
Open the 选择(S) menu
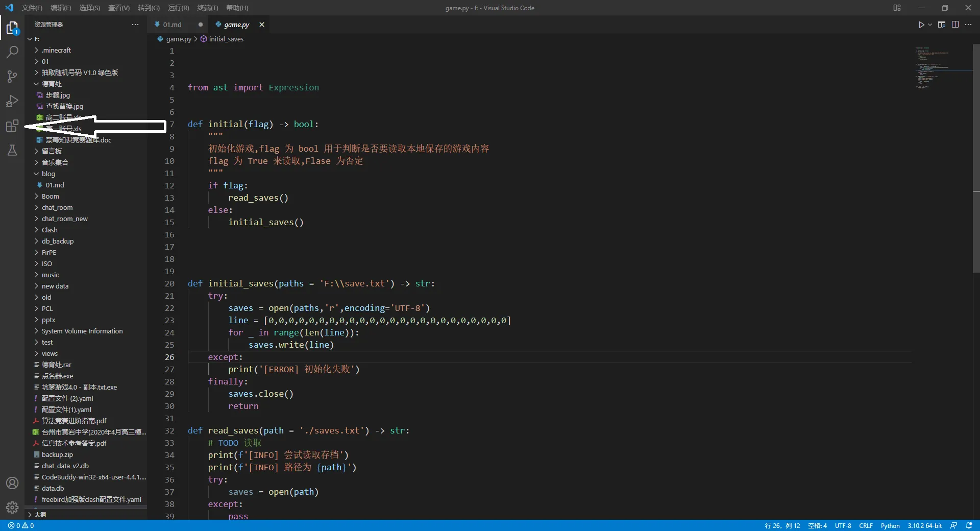(x=90, y=8)
